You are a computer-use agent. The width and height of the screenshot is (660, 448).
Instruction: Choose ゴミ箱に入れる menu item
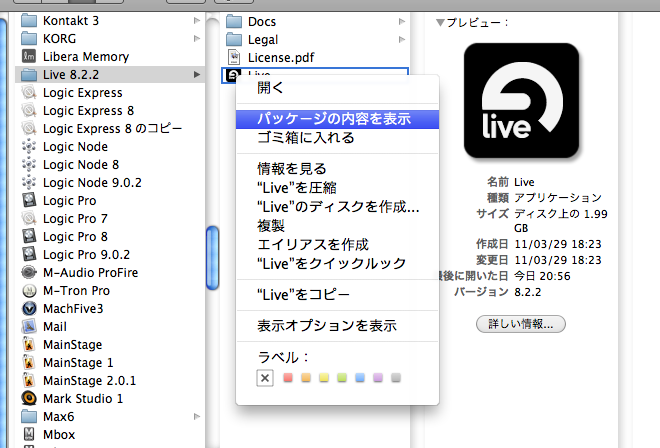pyautogui.click(x=337, y=138)
